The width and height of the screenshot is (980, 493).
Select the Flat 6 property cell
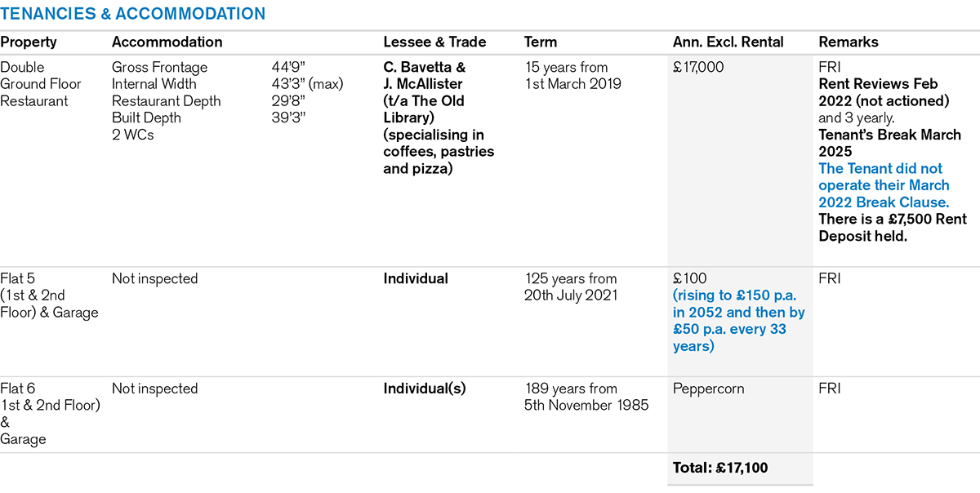point(49,414)
